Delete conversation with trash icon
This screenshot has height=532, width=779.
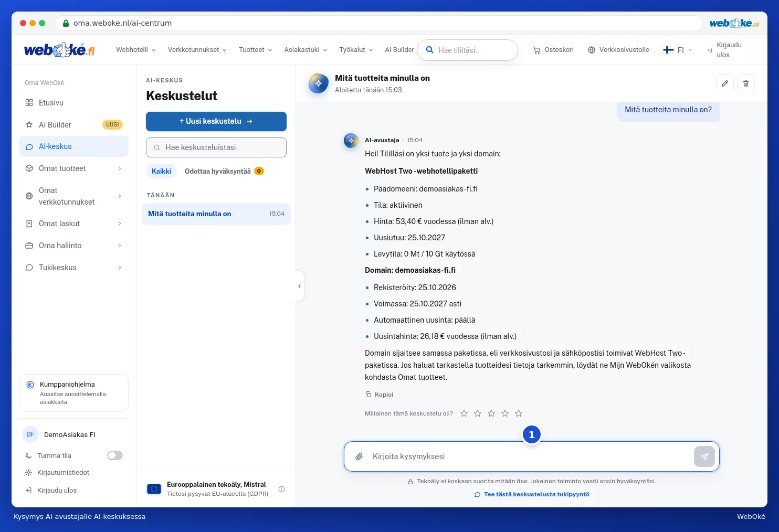[x=746, y=83]
